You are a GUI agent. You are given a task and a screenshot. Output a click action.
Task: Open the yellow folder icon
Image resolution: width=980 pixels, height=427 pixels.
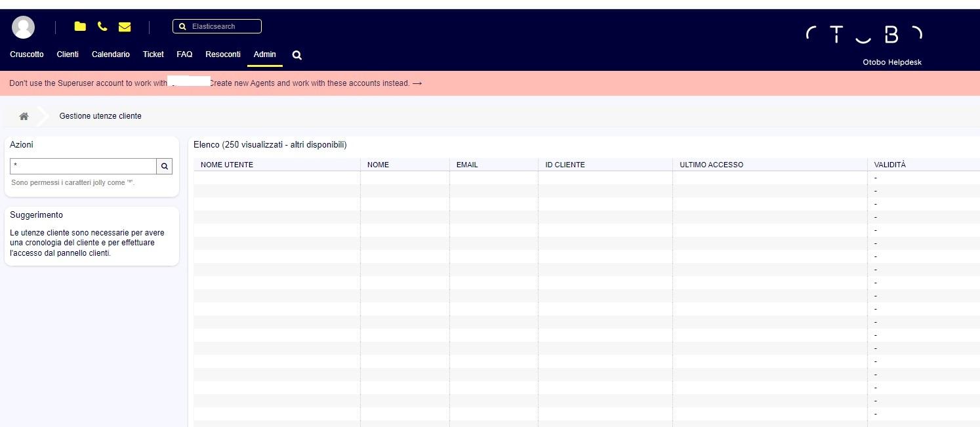pos(80,26)
